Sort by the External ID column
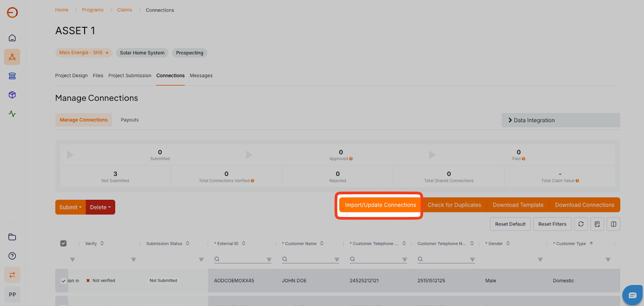Screen dimensions: 644x306 244,243
